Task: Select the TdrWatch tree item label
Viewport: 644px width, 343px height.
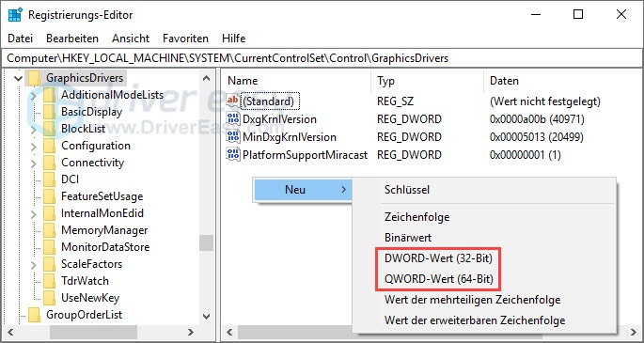Action: 85,281
